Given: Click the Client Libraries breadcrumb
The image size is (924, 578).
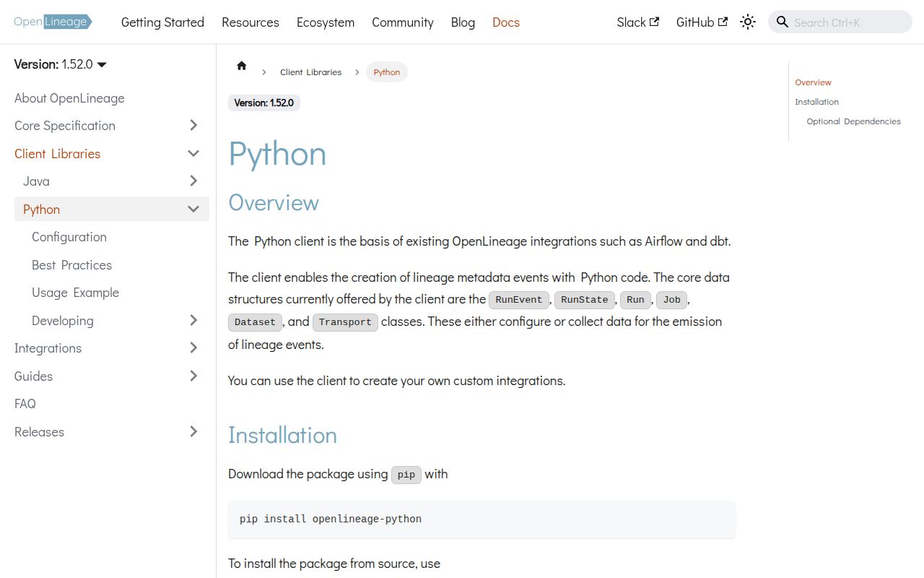Looking at the screenshot, I should pyautogui.click(x=310, y=72).
